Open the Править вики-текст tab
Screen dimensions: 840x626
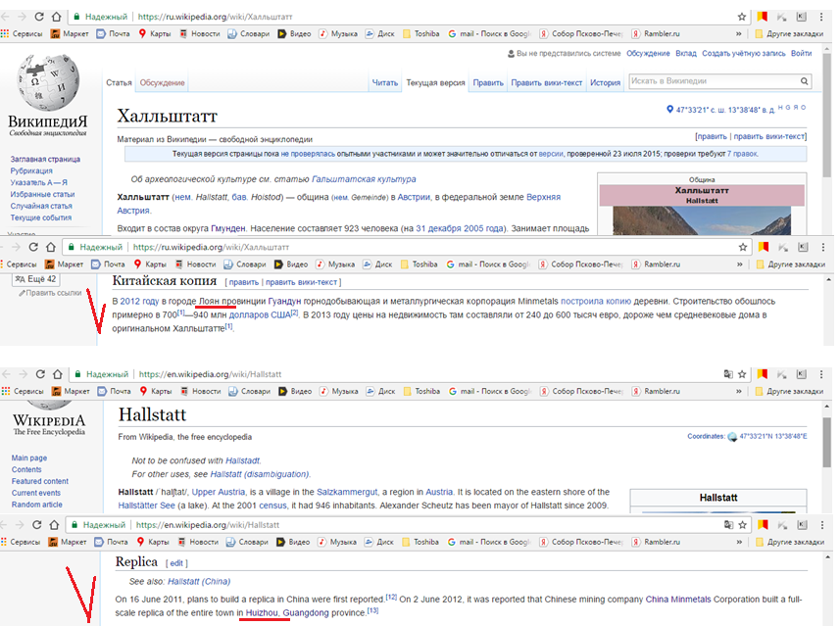(x=546, y=83)
